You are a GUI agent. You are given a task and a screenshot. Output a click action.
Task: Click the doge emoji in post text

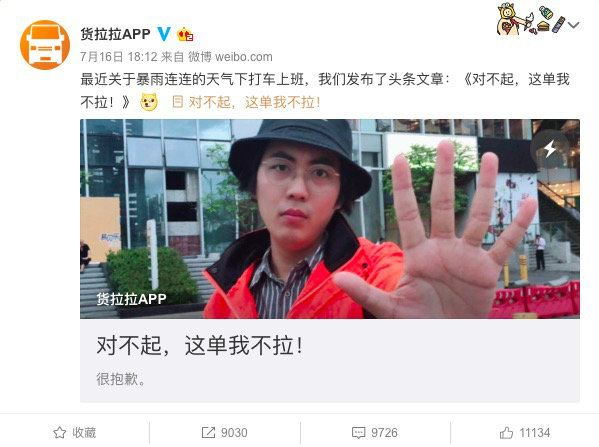coord(149,102)
